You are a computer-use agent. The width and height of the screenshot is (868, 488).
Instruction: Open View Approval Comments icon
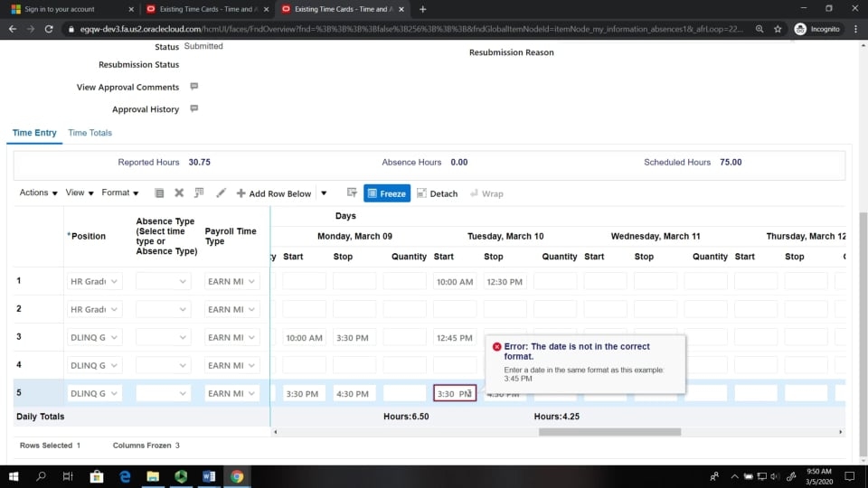(193, 87)
